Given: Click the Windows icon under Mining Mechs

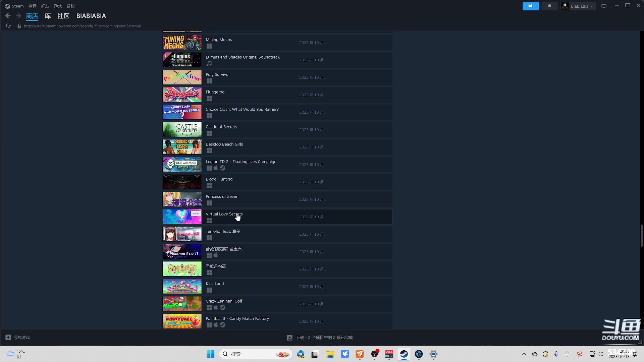Looking at the screenshot, I should 209,46.
